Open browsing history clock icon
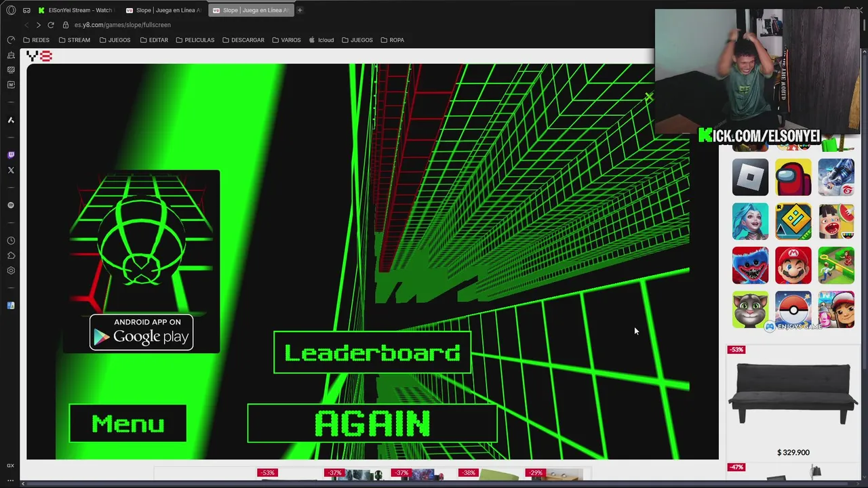Image resolution: width=868 pixels, height=488 pixels. click(x=11, y=241)
